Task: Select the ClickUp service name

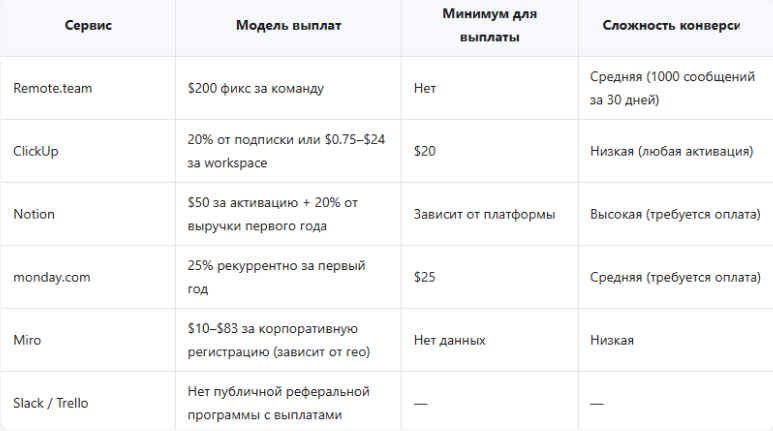Action: pyautogui.click(x=36, y=151)
